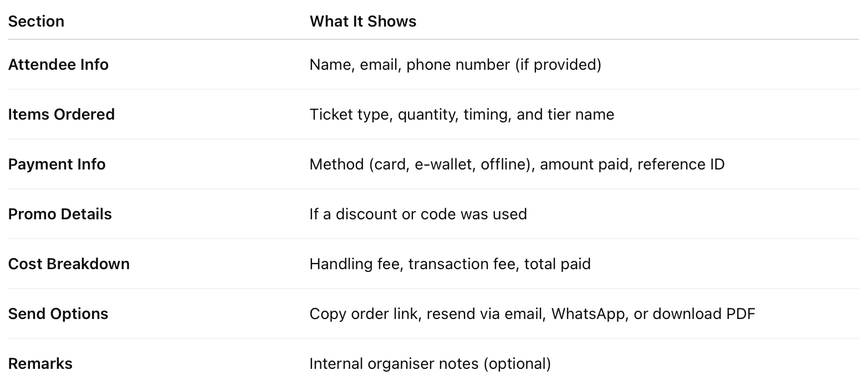Screen dimensions: 868x391
Task: Click the "Payment Info" section name
Action: (x=57, y=164)
